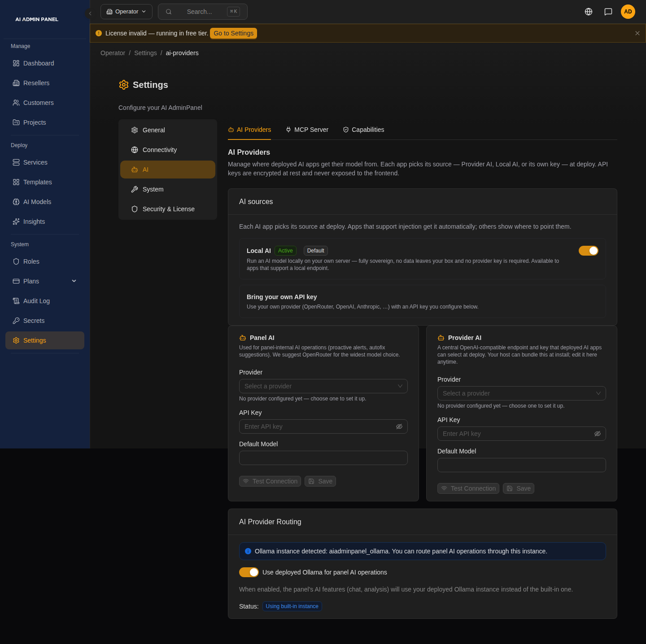Open the Provider AI provider dropdown
This screenshot has width=646, height=644.
[522, 393]
